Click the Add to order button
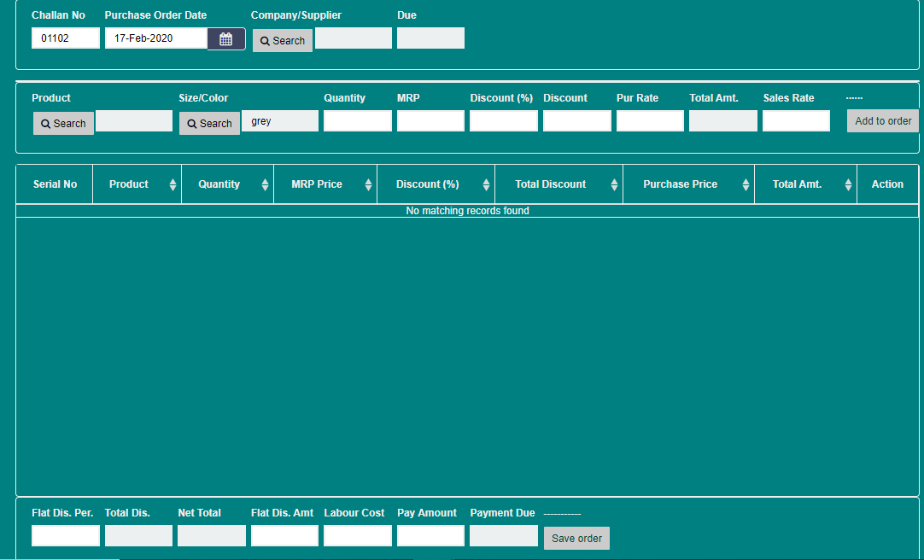 pyautogui.click(x=883, y=120)
